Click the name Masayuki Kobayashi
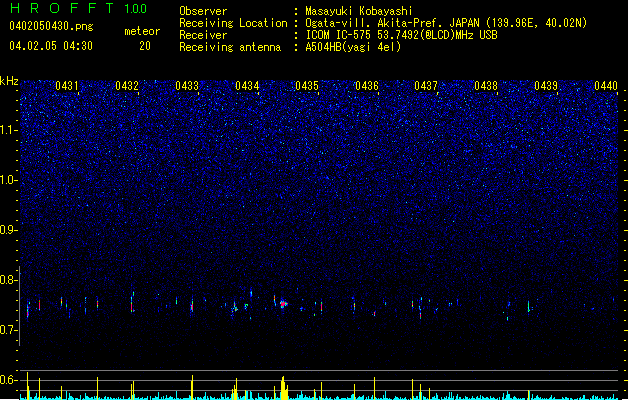This screenshot has height=400, width=629. point(359,11)
